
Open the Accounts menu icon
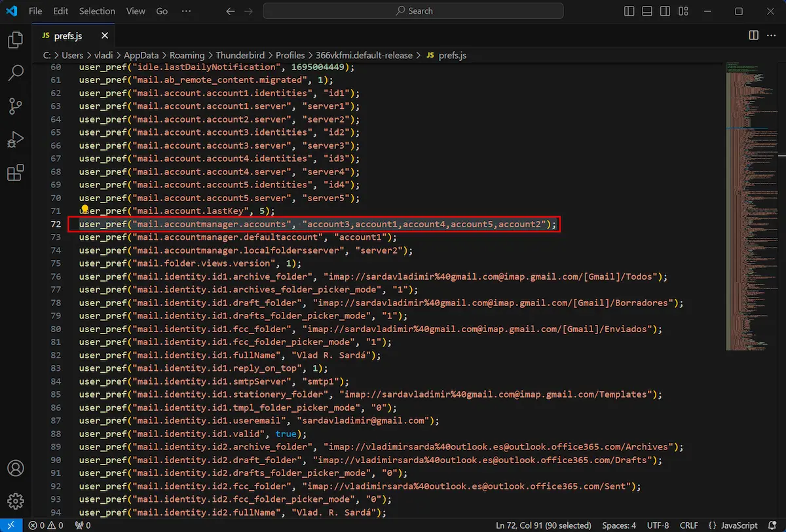click(x=15, y=468)
